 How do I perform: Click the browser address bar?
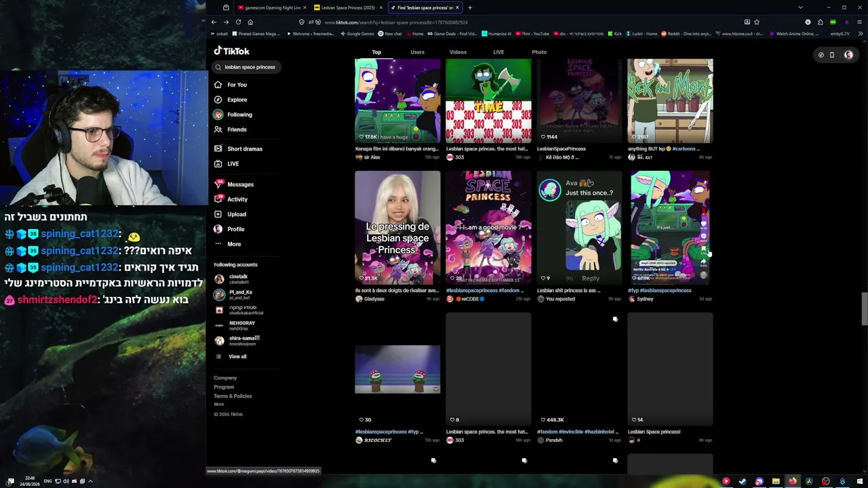[x=529, y=22]
